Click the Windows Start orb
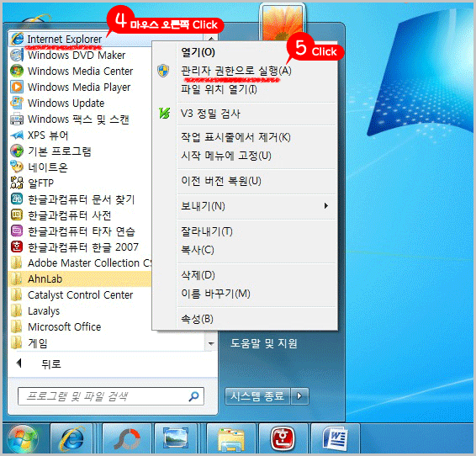 tap(23, 439)
